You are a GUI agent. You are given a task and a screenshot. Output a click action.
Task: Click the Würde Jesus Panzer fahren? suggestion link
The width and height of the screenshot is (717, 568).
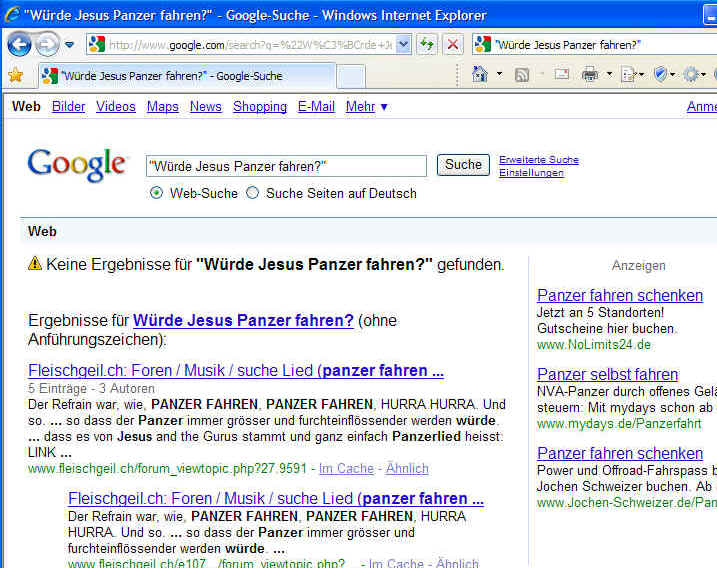click(x=243, y=320)
